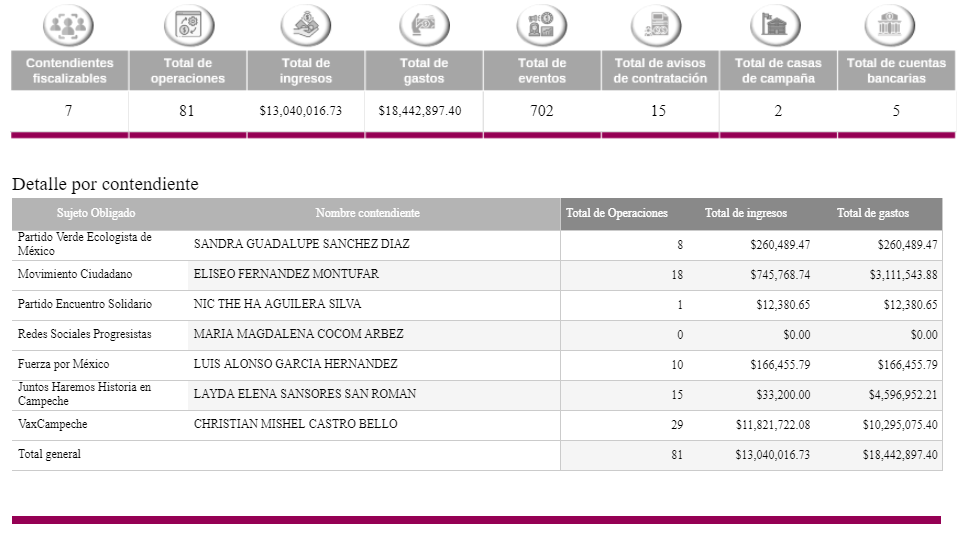Sort by Total de Operaciones column header

point(617,213)
